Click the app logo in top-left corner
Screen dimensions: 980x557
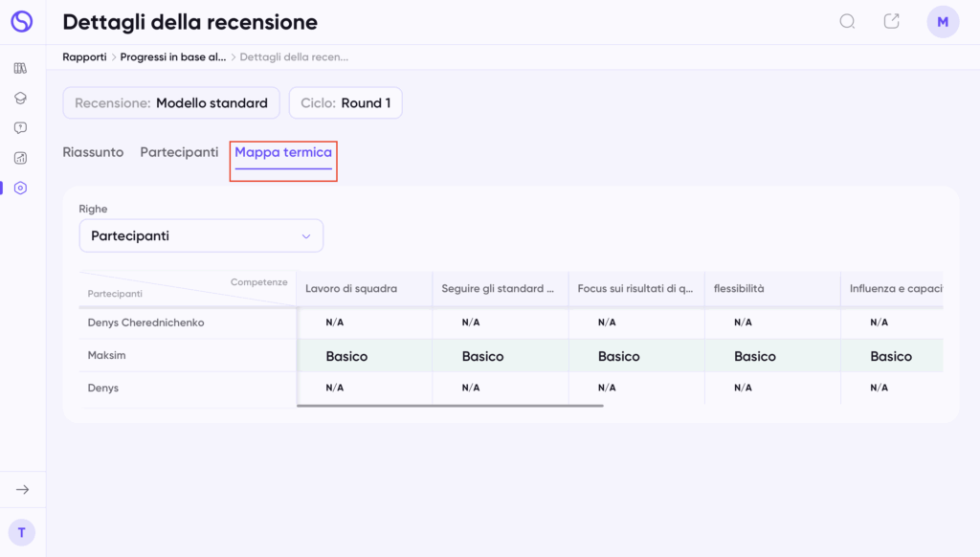click(21, 21)
